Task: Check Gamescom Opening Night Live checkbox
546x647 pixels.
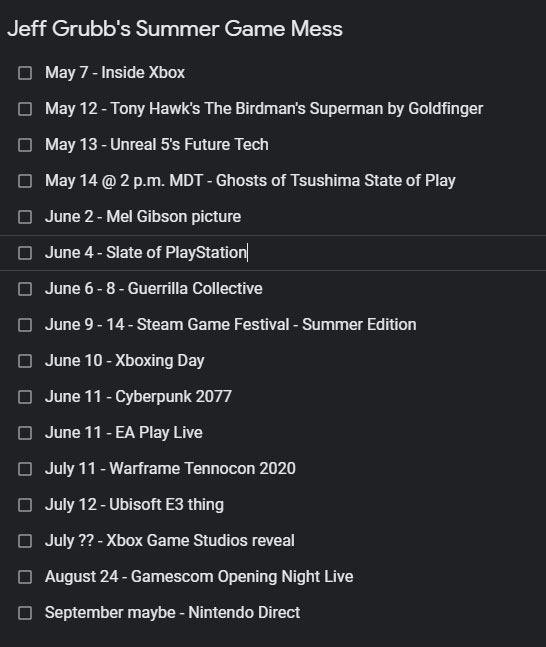Action: tap(25, 577)
